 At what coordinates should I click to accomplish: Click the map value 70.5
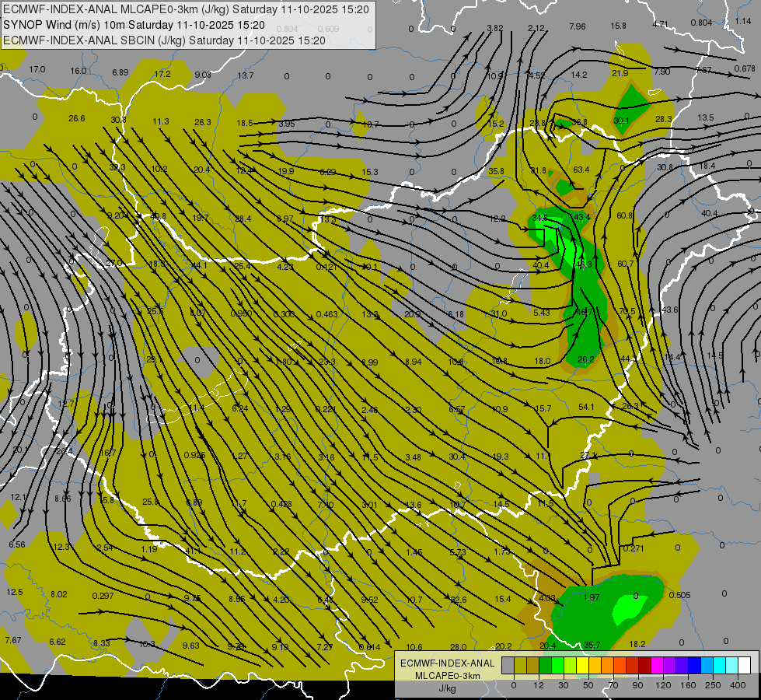(627, 311)
